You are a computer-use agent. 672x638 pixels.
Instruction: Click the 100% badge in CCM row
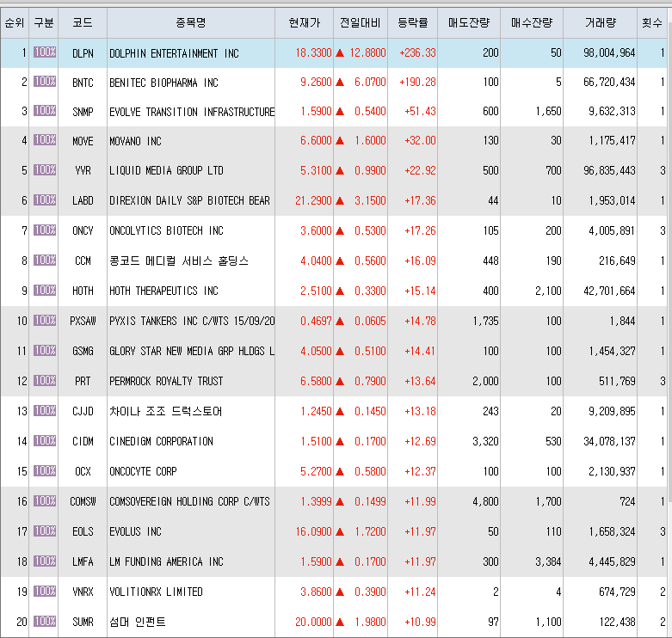[45, 260]
